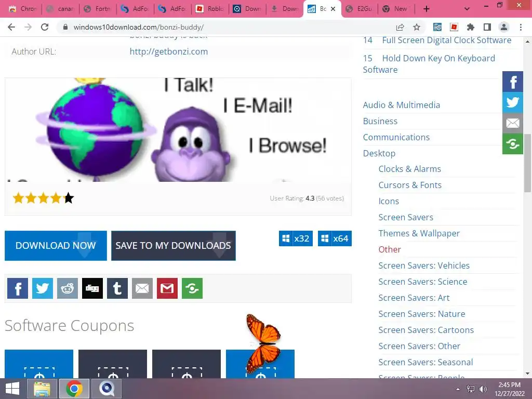Open the tab search dropdown arrow
532x399 pixels.
click(x=467, y=9)
